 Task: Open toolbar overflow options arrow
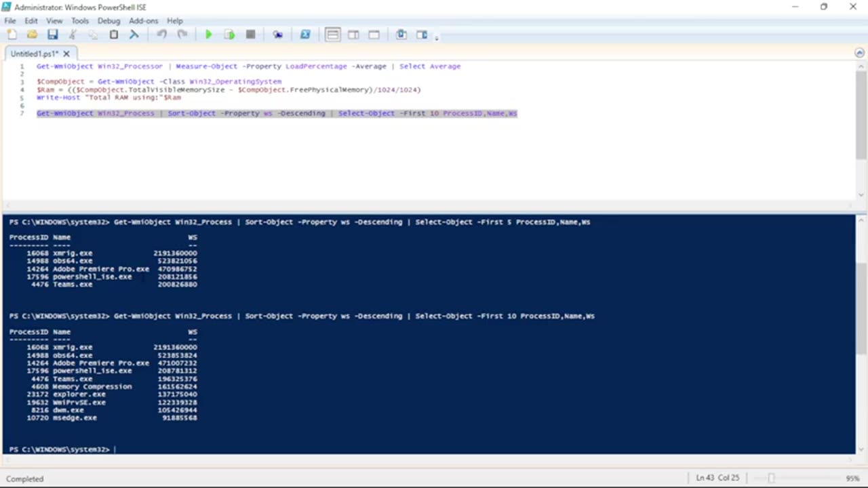(x=437, y=38)
